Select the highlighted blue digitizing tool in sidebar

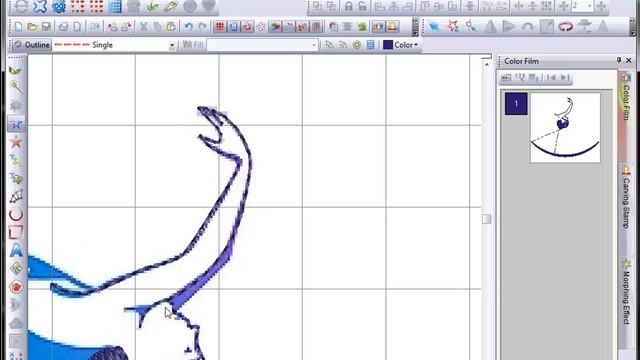(16, 124)
